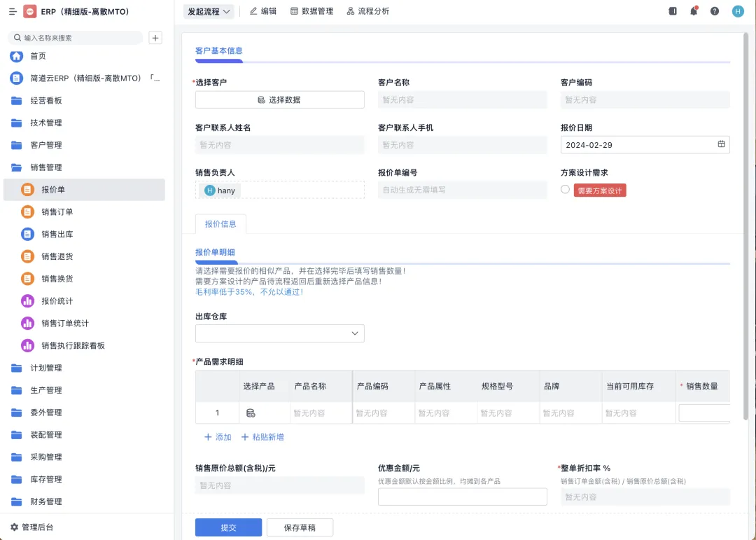Click the red ERP app logo

click(30, 11)
